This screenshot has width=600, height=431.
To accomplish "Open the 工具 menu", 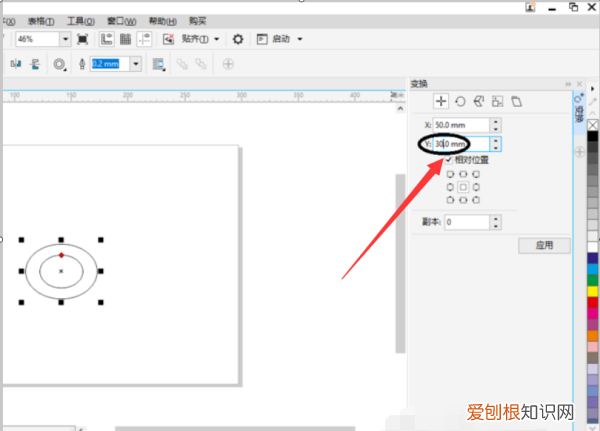I will [82, 20].
